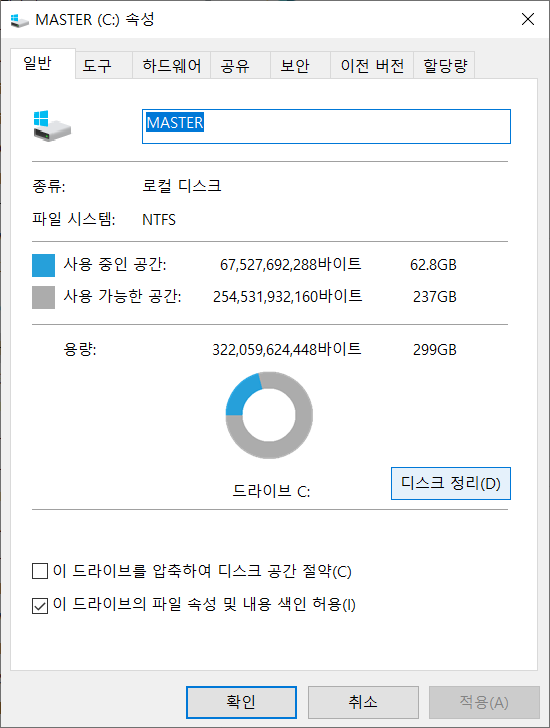Click the blue used space color swatch
The width and height of the screenshot is (550, 728).
pyautogui.click(x=44, y=266)
